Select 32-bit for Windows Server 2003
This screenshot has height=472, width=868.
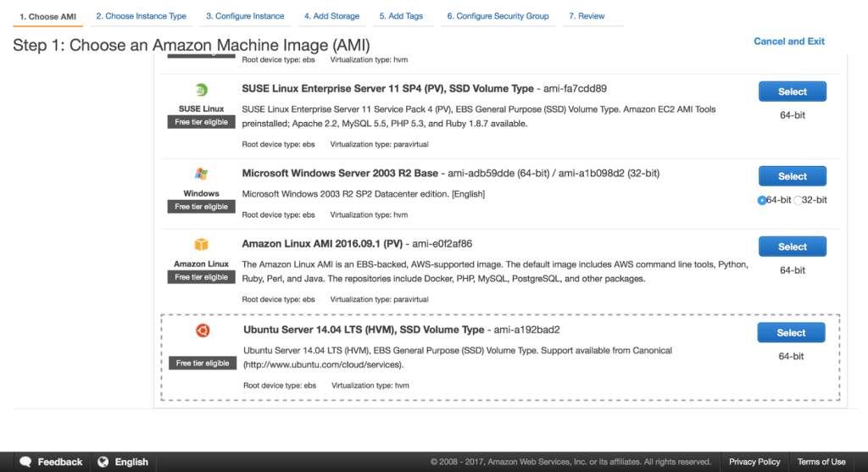click(x=798, y=200)
